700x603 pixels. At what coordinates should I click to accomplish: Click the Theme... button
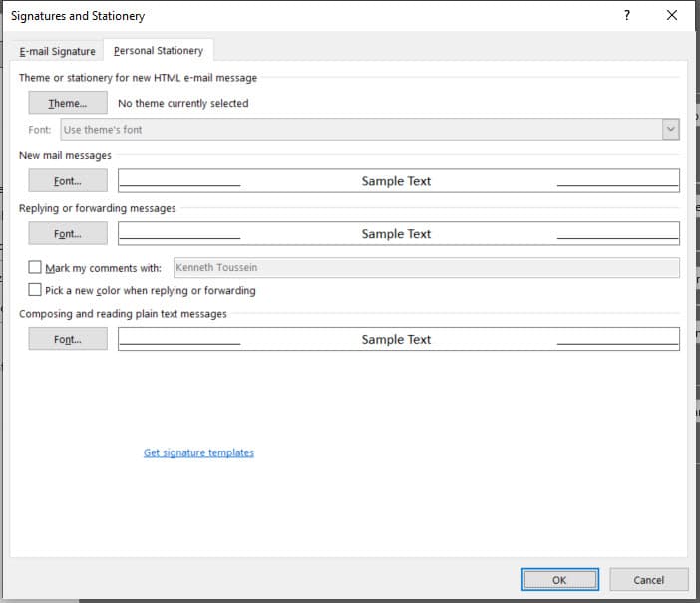point(68,103)
